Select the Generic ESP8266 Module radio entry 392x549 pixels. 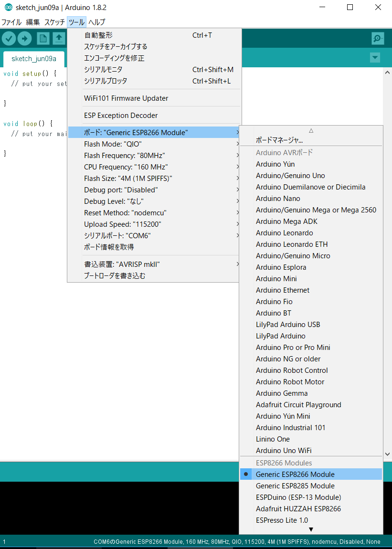pos(311,475)
